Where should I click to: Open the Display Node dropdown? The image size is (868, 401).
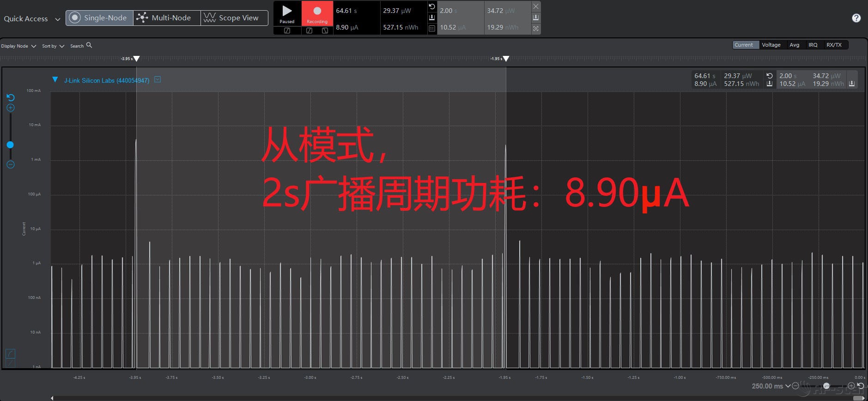(x=18, y=46)
